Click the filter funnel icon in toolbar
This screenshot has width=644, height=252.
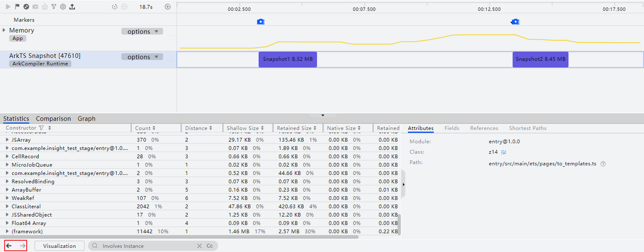pos(54,7)
